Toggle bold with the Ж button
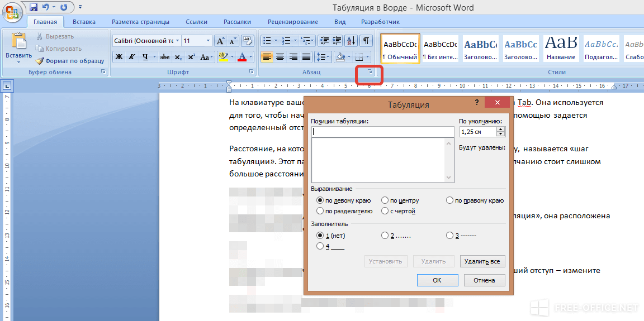644x321 pixels. click(x=119, y=56)
